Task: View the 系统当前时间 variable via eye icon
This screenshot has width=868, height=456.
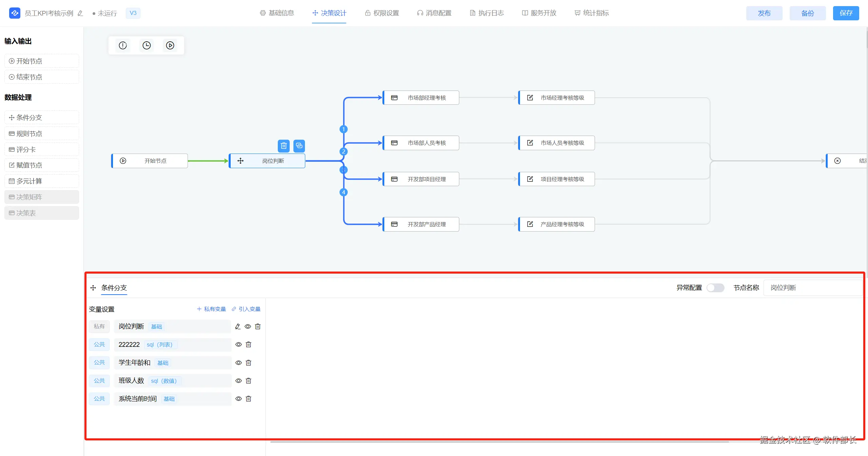Action: click(x=238, y=399)
